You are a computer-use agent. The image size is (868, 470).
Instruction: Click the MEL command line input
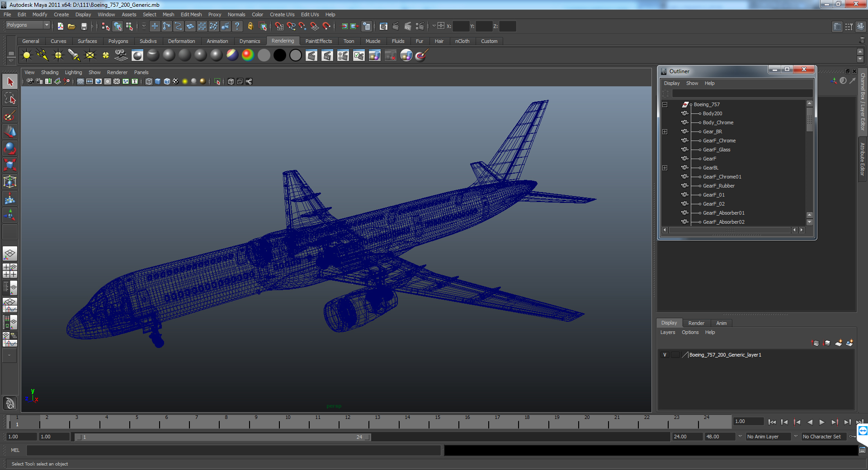point(233,450)
